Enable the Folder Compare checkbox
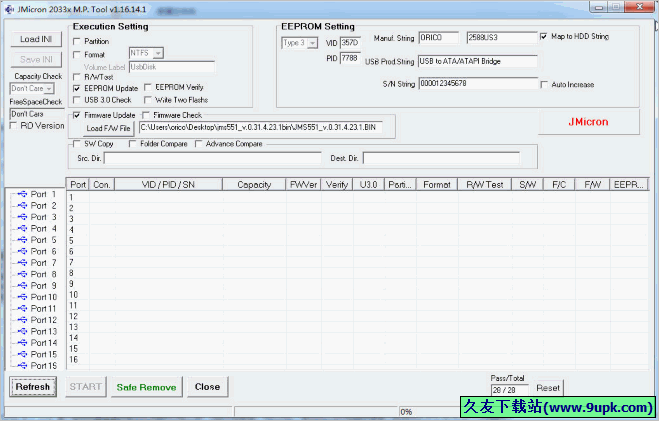The width and height of the screenshot is (659, 421). [132, 144]
